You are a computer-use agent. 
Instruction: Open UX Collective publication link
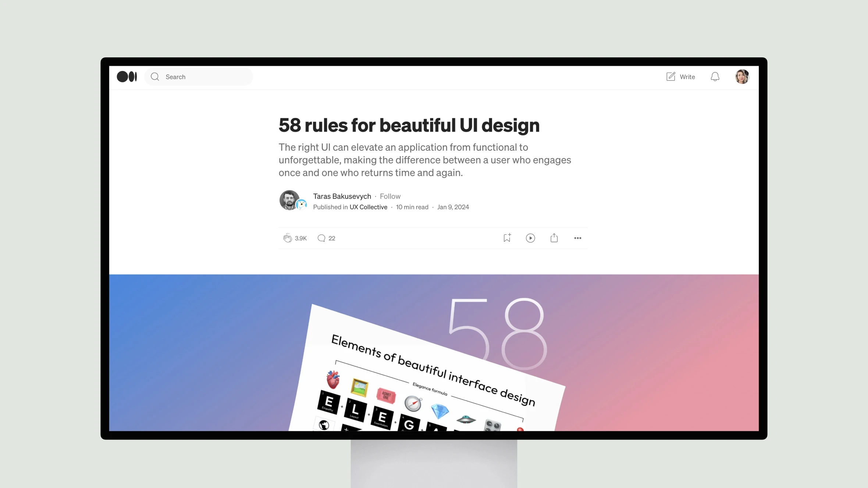[368, 207]
